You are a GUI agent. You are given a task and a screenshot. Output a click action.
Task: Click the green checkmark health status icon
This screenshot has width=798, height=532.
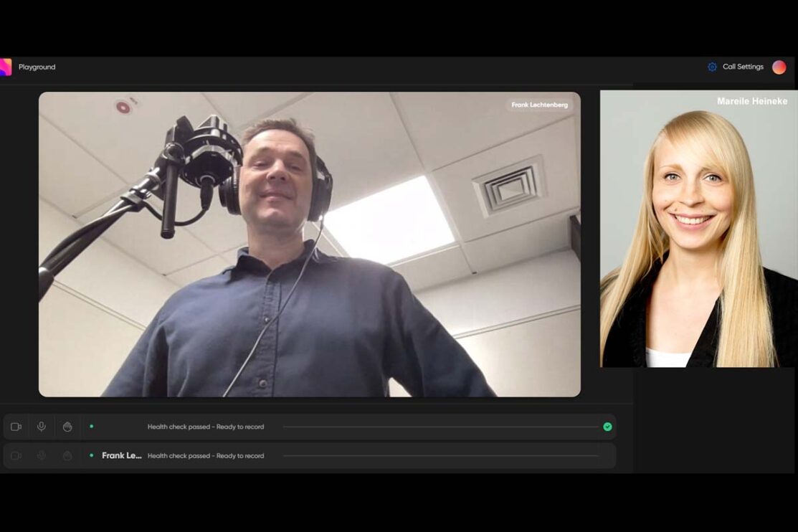pyautogui.click(x=607, y=427)
